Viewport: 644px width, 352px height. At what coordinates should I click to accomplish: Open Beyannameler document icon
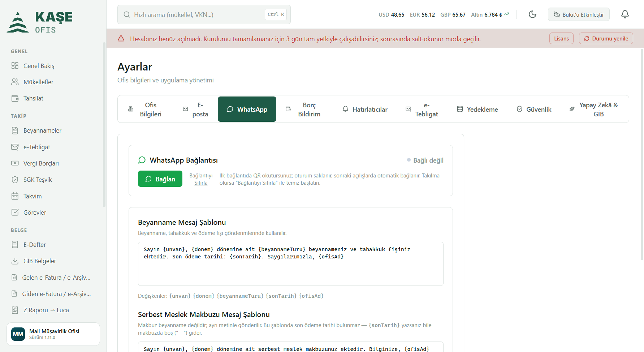15,130
